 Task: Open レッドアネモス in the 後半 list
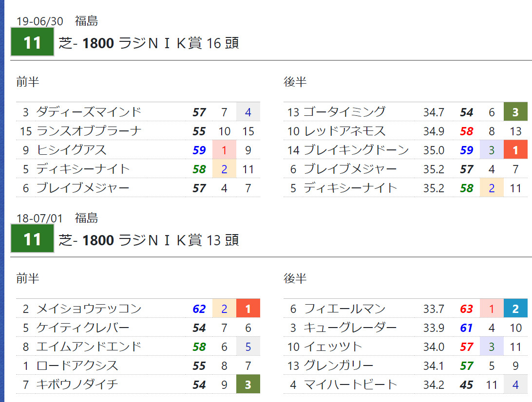[344, 131]
